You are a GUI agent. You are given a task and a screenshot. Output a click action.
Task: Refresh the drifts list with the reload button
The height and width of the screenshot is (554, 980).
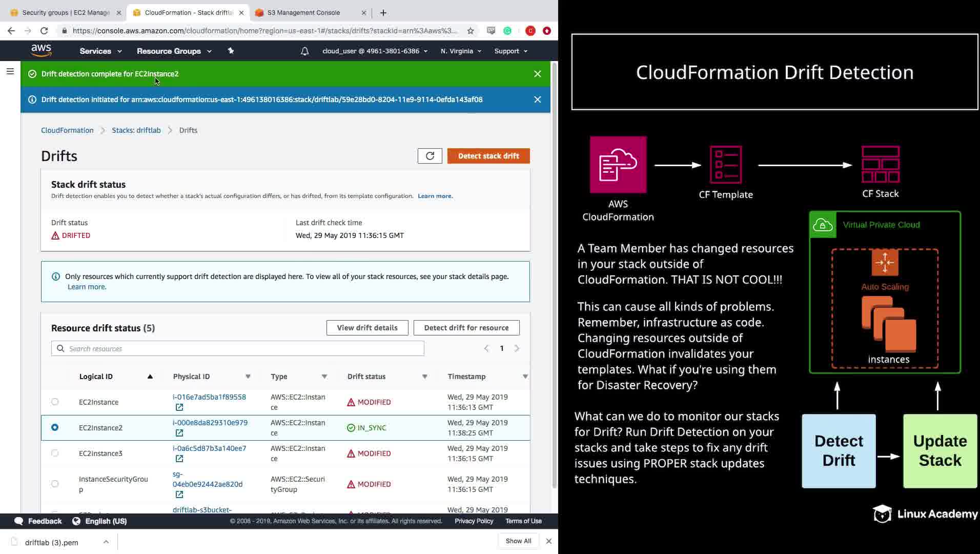coord(430,156)
